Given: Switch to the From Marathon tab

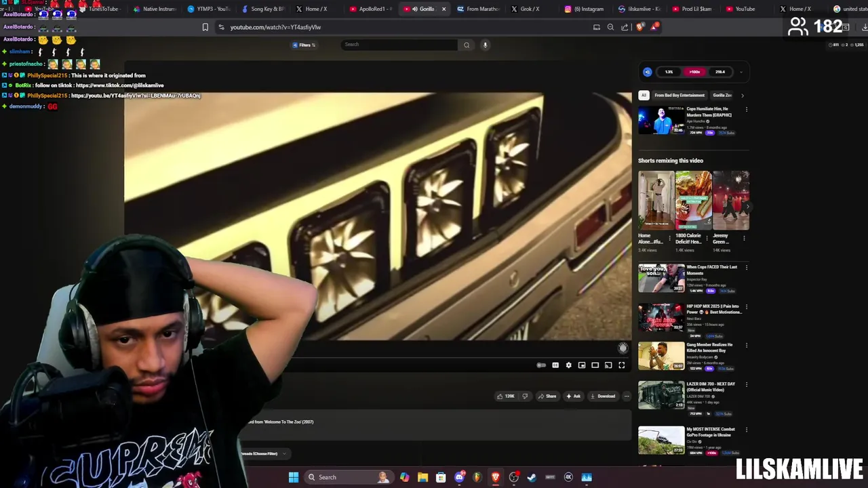Looking at the screenshot, I should pyautogui.click(x=478, y=9).
